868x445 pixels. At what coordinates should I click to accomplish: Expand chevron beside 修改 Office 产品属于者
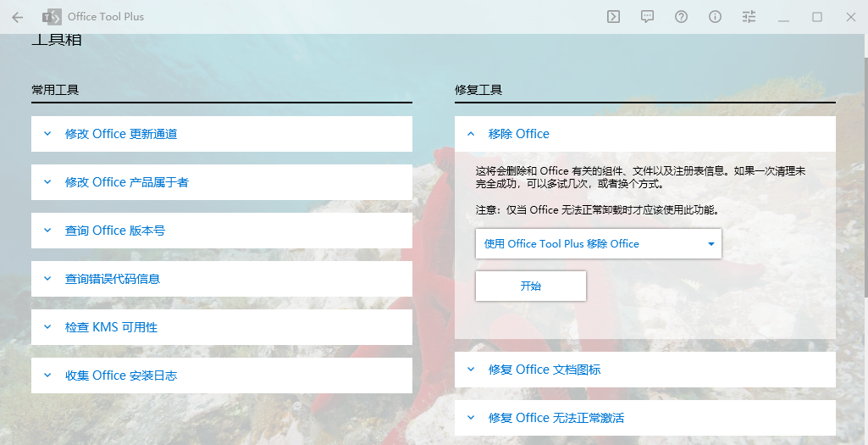click(47, 181)
